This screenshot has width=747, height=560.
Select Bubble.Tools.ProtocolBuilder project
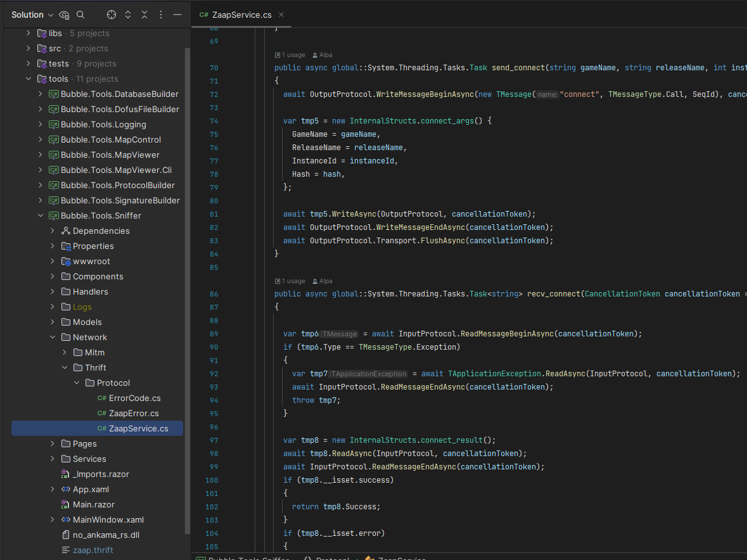pyautogui.click(x=118, y=185)
